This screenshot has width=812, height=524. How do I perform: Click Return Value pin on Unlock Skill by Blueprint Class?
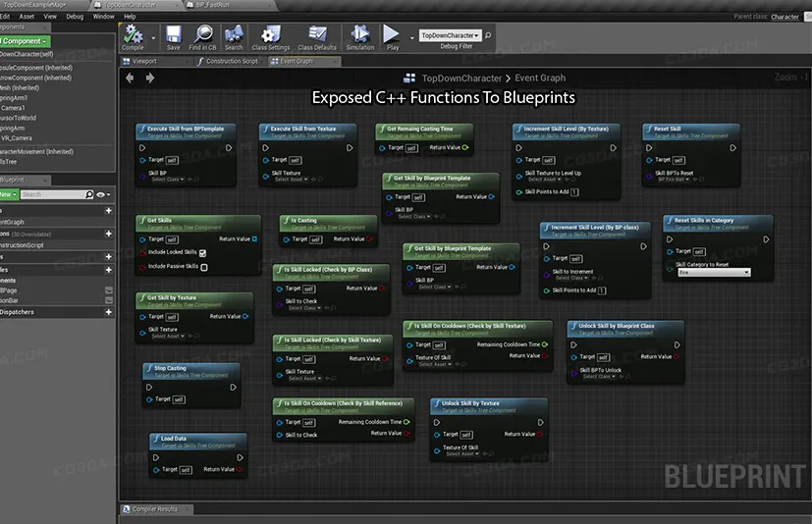point(677,356)
